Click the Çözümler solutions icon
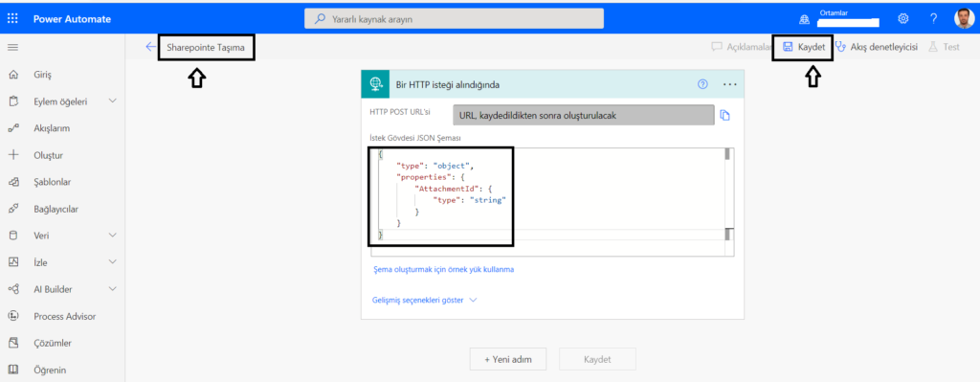Viewport: 980px width, 382px height. [x=12, y=343]
